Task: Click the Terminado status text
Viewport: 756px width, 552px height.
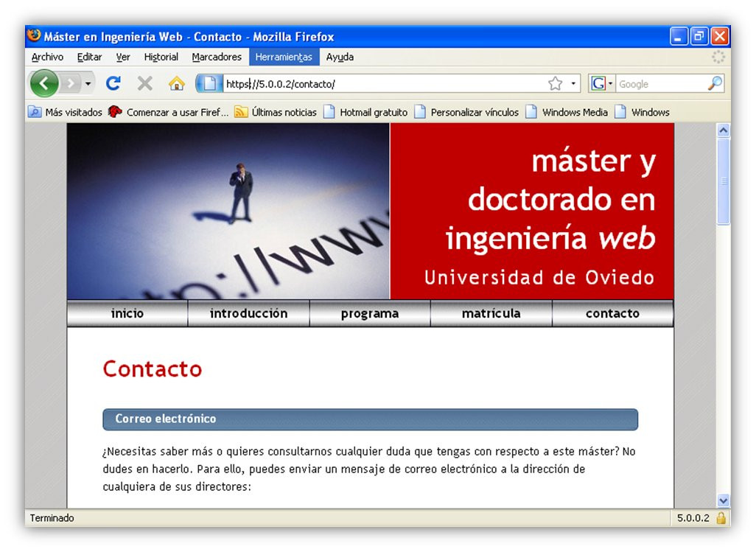Action: (x=52, y=518)
